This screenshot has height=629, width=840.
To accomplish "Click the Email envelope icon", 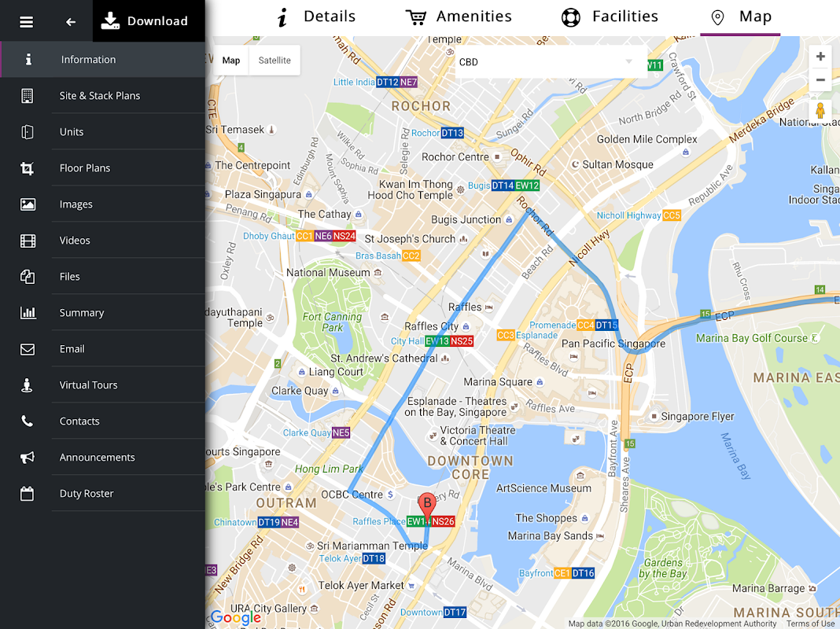I will click(28, 349).
